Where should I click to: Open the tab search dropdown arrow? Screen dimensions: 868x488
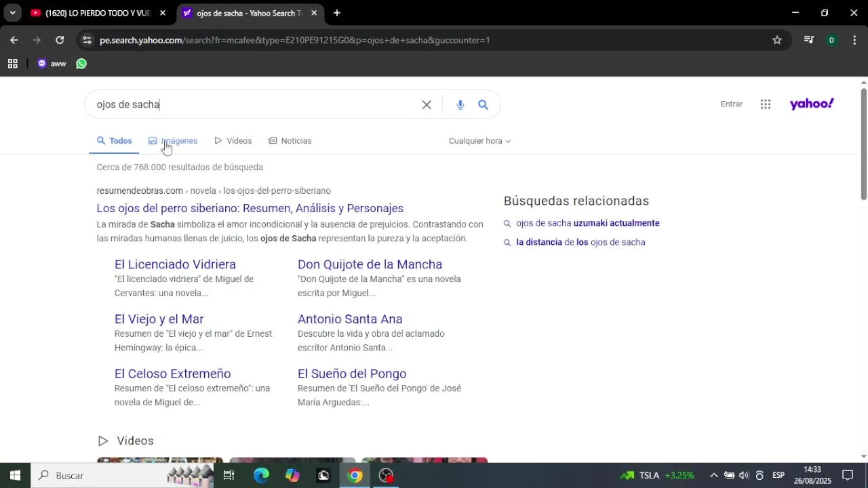tap(12, 13)
